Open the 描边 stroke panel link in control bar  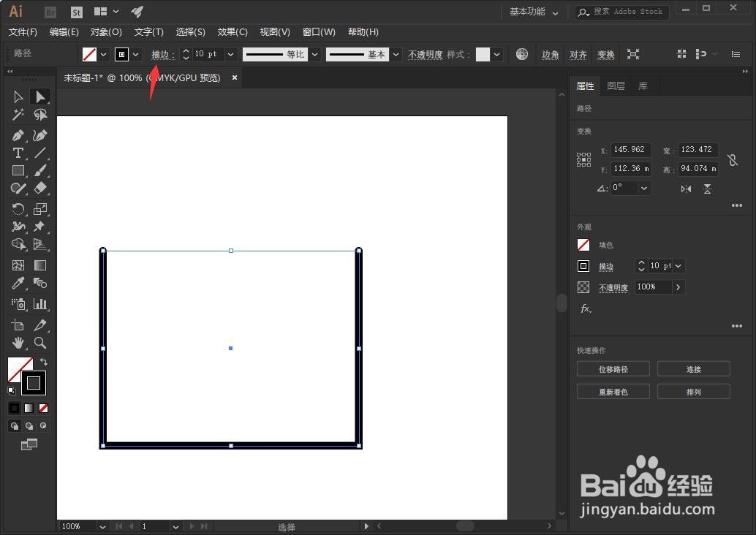161,55
